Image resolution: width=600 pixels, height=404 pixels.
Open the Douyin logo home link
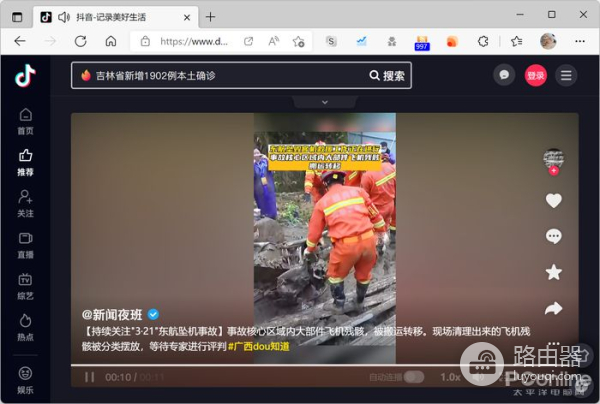click(25, 75)
